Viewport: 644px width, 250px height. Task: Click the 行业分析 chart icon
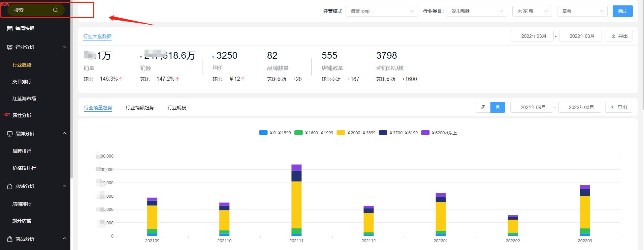pos(10,47)
